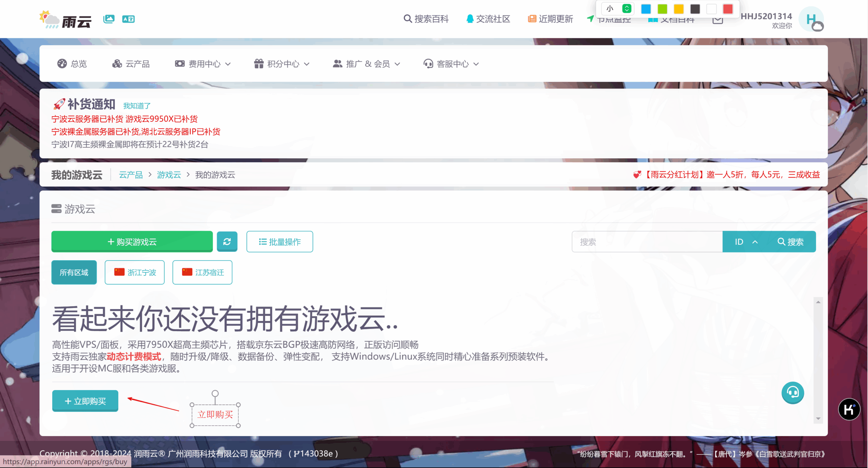Click the background image switch icon
This screenshot has height=468, width=868.
109,19
